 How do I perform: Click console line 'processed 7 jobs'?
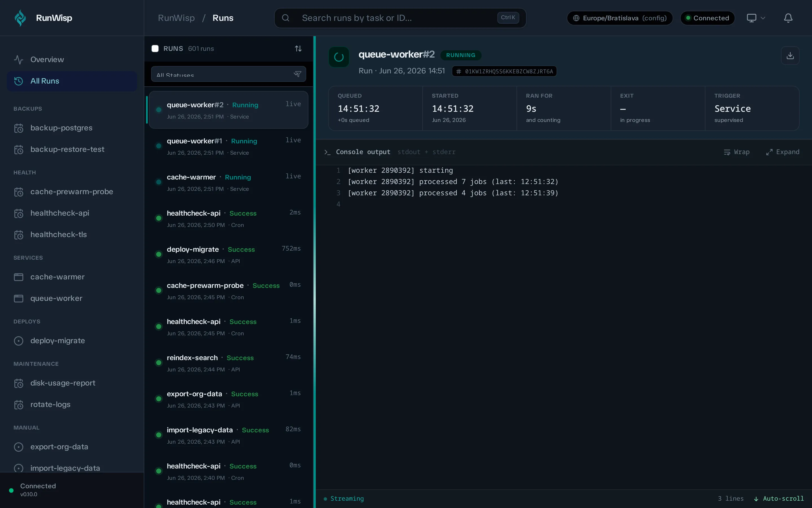click(x=453, y=182)
